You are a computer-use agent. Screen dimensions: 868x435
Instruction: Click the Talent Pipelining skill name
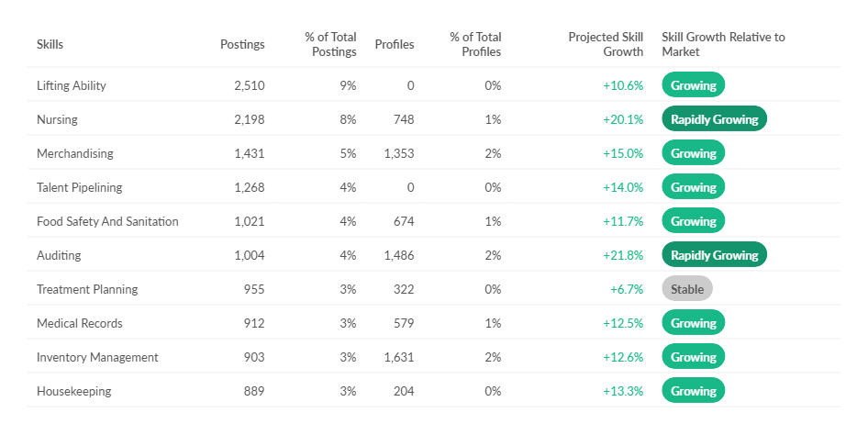[79, 187]
